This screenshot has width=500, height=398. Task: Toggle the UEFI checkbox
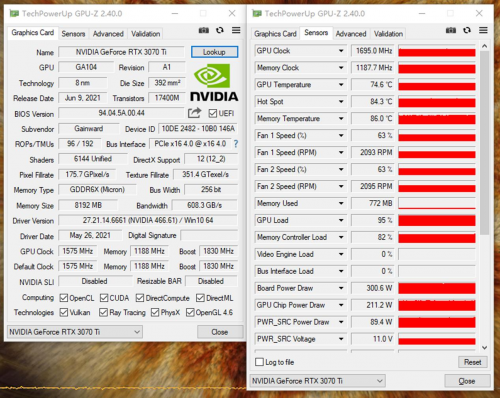pyautogui.click(x=213, y=113)
